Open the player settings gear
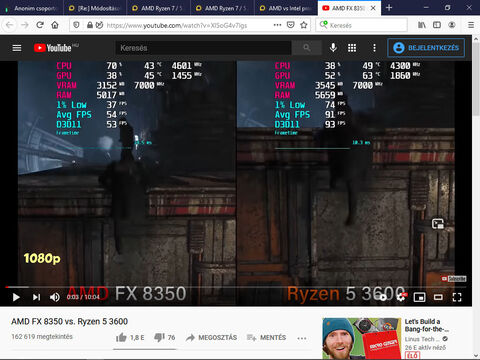 401,297
